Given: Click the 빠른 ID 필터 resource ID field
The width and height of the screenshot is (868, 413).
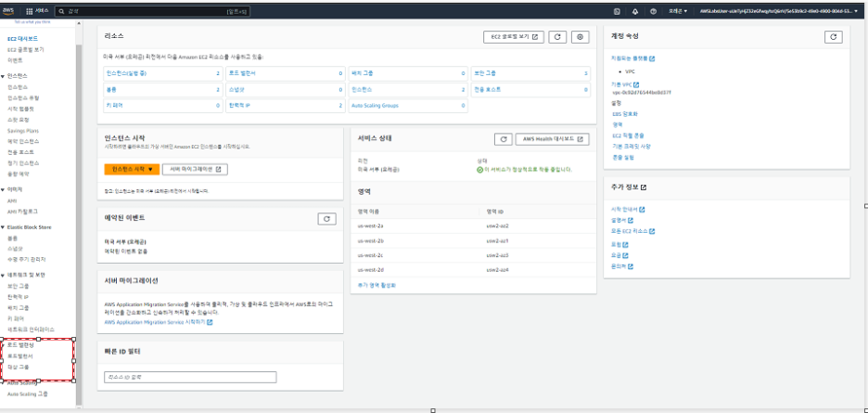Looking at the screenshot, I should click(190, 378).
